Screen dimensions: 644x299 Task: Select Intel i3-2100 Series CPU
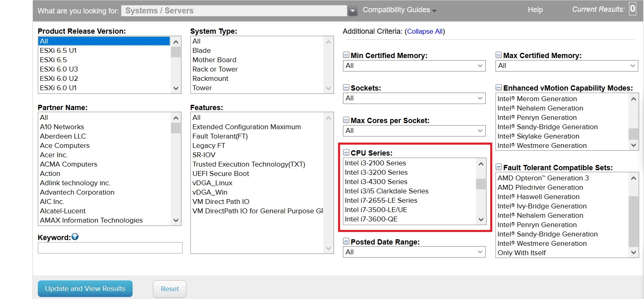click(x=410, y=163)
